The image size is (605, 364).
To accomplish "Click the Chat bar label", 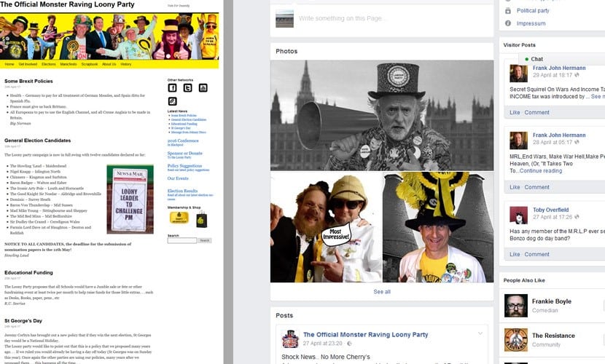I will coord(536,59).
